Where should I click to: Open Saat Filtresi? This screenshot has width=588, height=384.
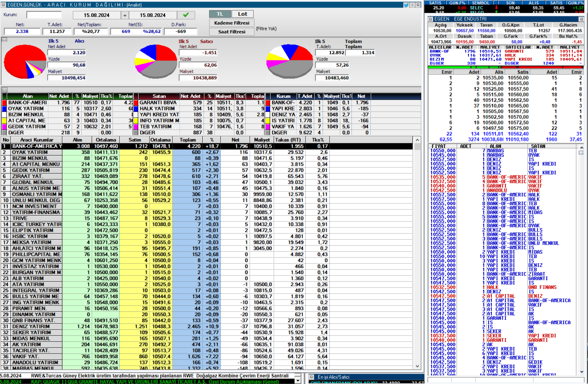tap(231, 32)
